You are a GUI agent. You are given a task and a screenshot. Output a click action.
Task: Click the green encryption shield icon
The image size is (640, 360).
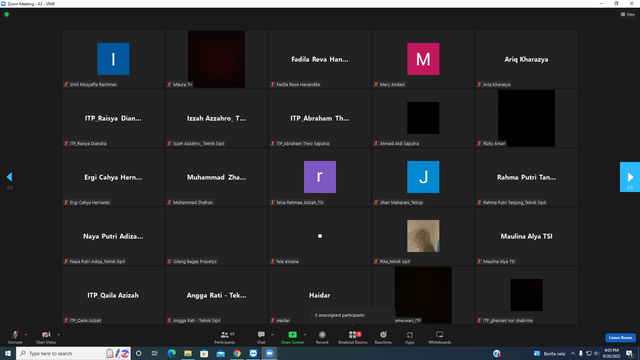[7, 14]
